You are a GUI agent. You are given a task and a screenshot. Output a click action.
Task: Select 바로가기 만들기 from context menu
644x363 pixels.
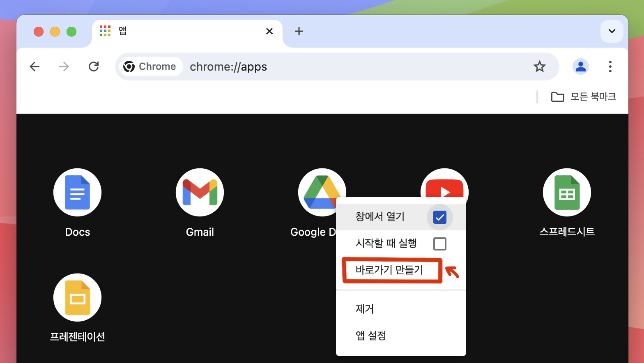401,270
